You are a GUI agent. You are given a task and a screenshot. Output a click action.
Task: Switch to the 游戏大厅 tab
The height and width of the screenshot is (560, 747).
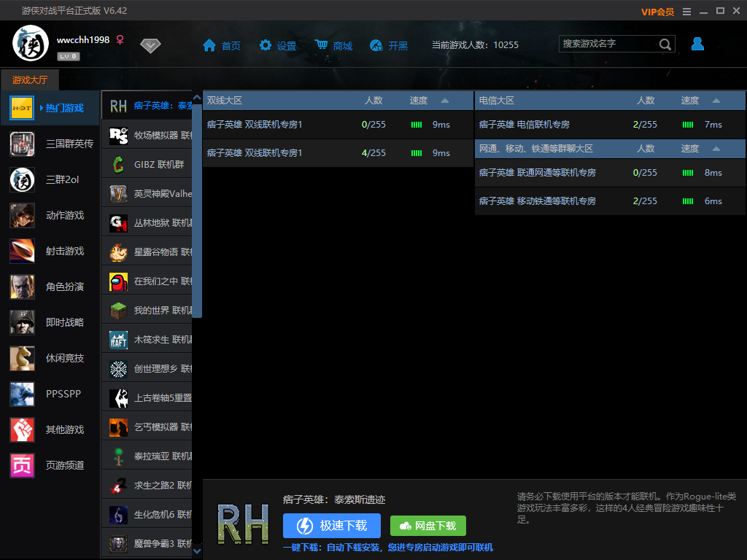(x=29, y=80)
